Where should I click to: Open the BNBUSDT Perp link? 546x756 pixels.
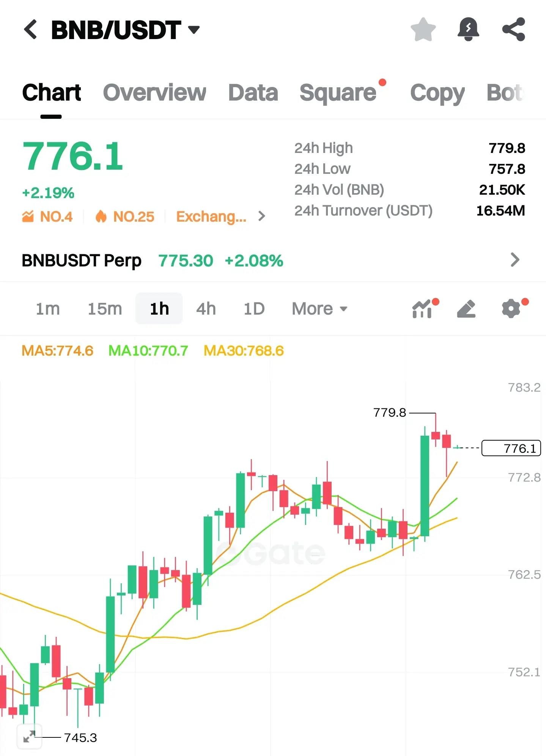point(82,261)
